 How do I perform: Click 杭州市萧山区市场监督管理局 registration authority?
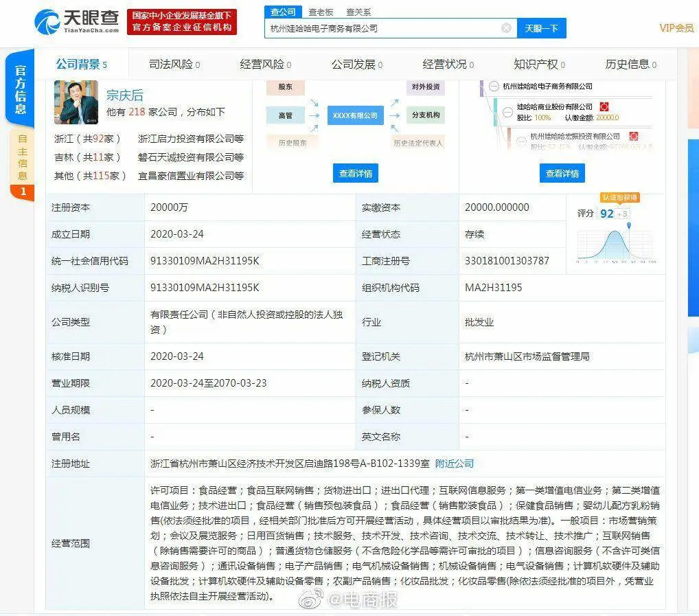pos(527,356)
